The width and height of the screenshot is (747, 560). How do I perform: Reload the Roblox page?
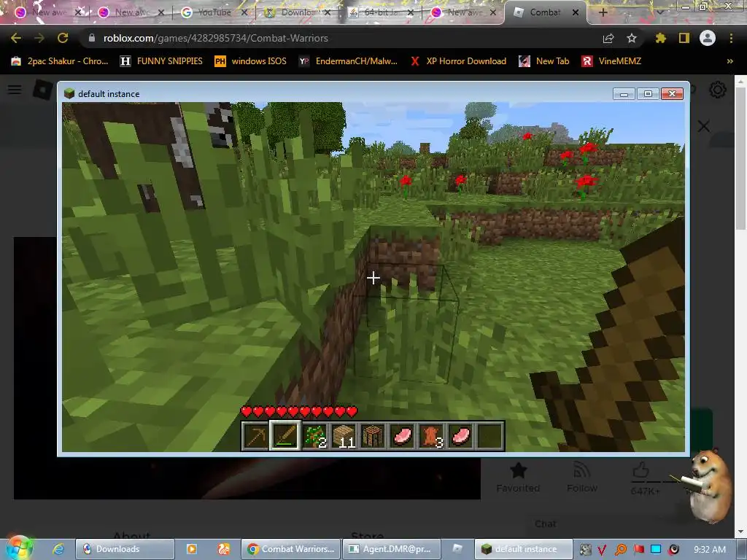click(x=63, y=38)
